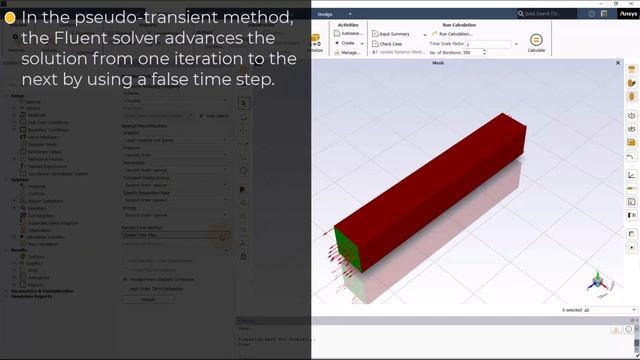Click the framed panel icon below the ruler

tap(631, 202)
